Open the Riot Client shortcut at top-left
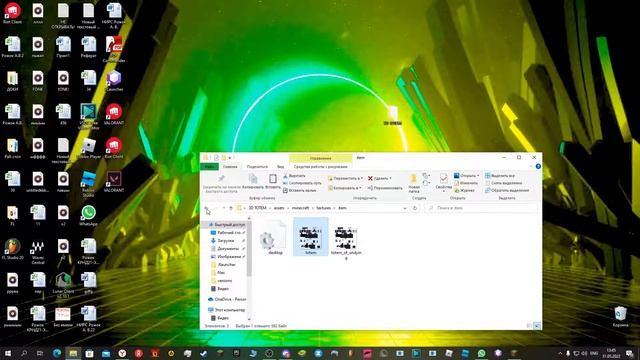 point(13,13)
